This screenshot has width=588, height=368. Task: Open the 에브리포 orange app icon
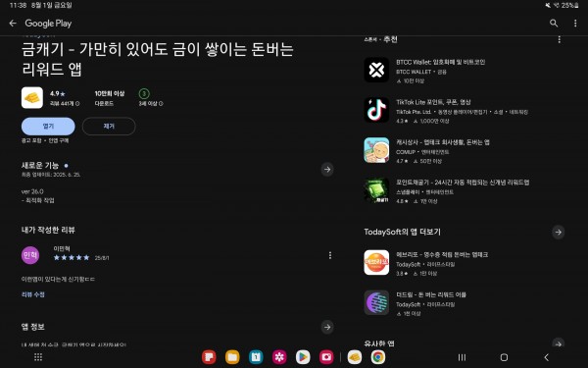[x=376, y=262]
